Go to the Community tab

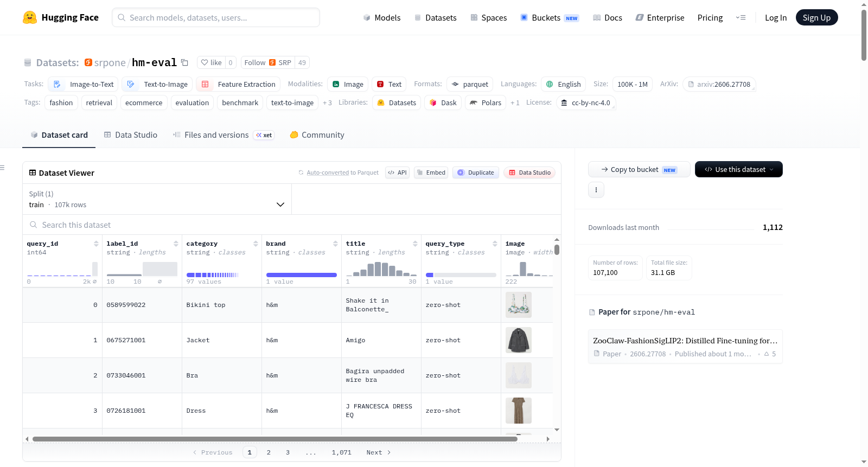click(x=317, y=135)
